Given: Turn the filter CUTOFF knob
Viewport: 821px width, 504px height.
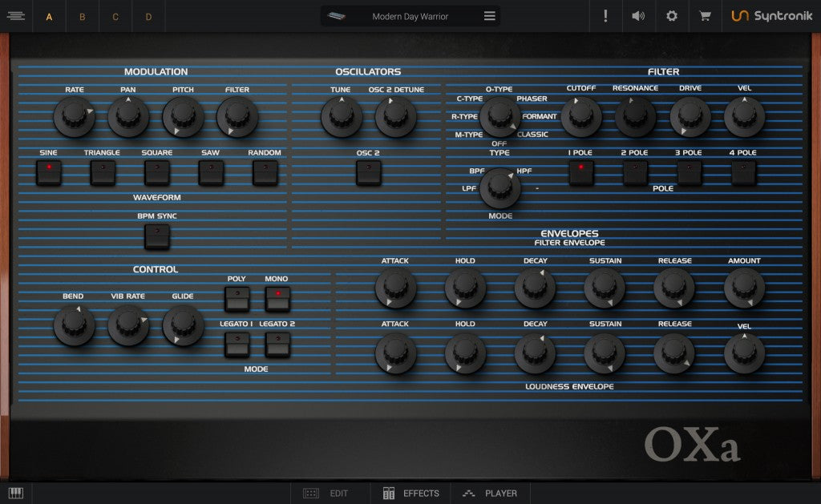Looking at the screenshot, I should (580, 116).
